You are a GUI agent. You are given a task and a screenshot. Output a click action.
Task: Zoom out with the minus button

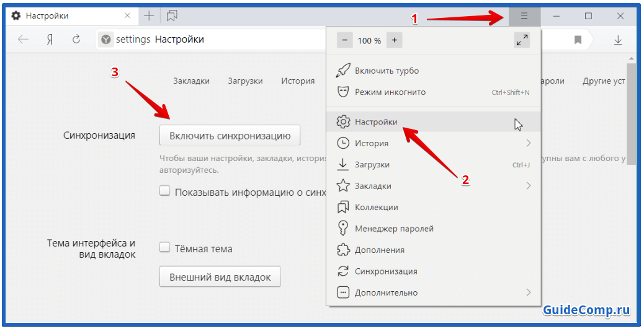[x=344, y=40]
